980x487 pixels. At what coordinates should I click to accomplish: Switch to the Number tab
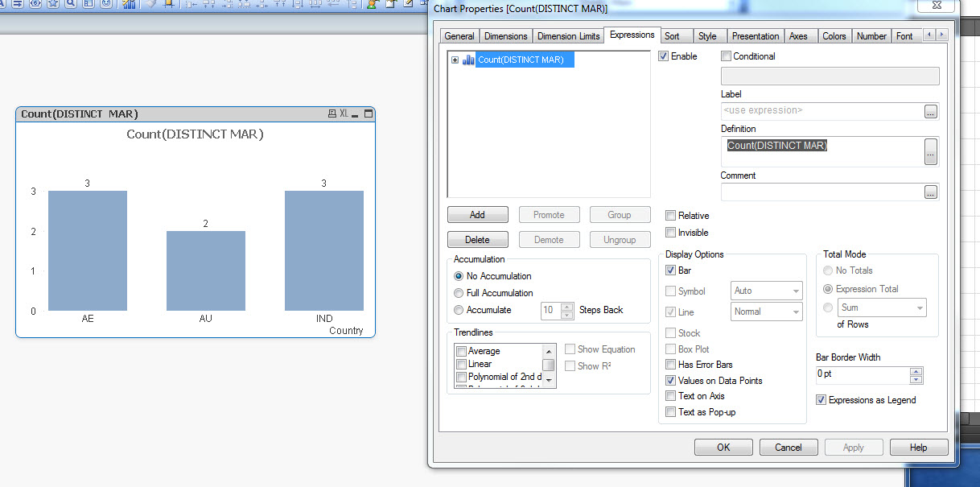871,36
